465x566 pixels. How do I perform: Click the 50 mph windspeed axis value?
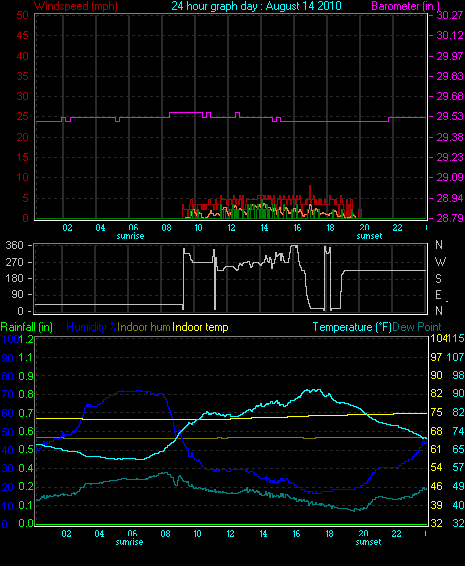[x=22, y=15]
